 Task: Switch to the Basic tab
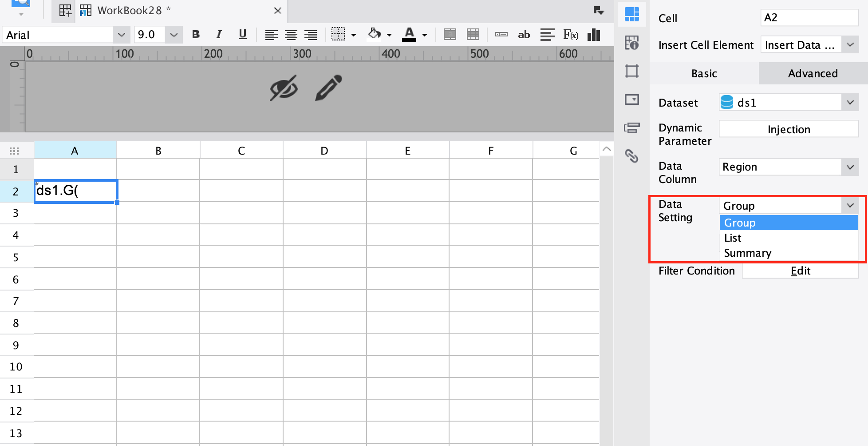tap(704, 73)
